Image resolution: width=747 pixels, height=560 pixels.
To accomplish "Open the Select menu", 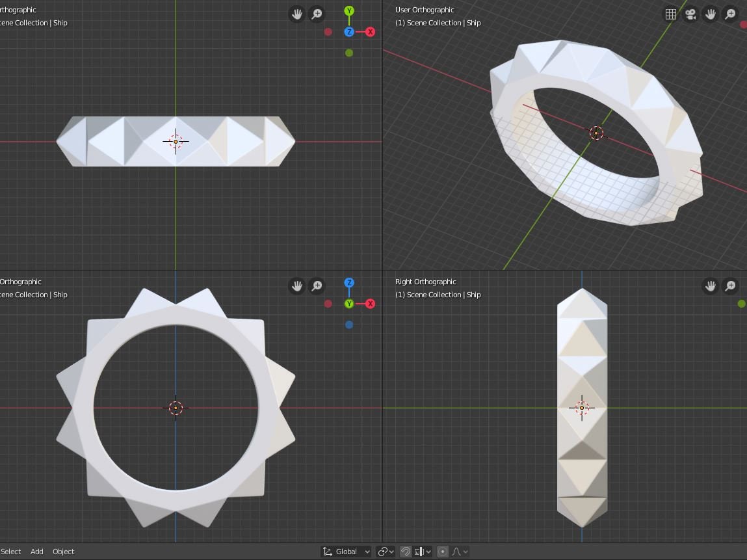I will (10, 552).
